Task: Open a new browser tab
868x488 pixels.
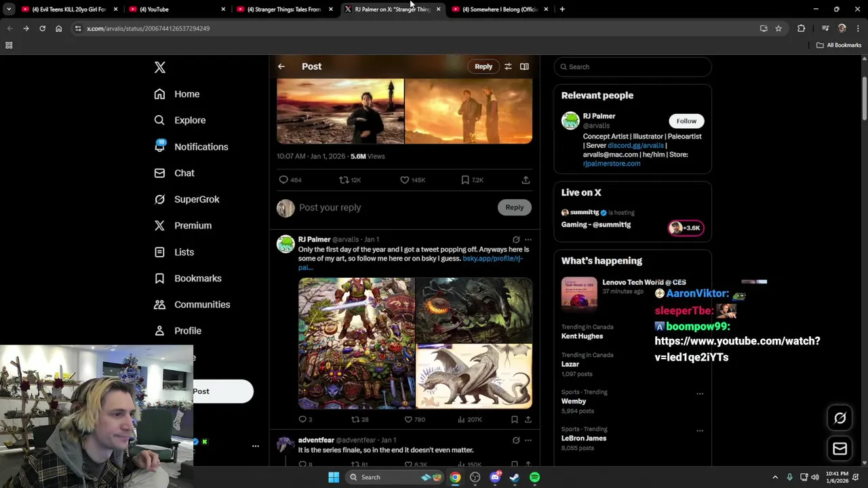Action: (562, 9)
